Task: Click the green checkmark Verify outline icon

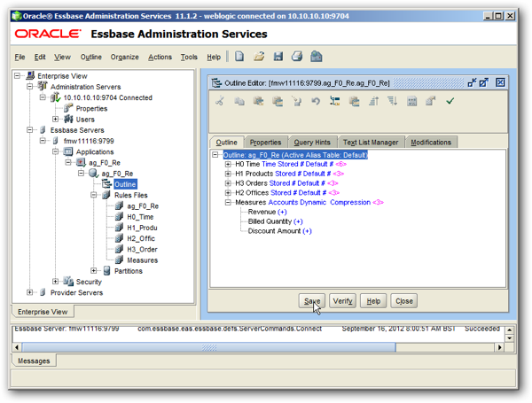Action: point(450,101)
